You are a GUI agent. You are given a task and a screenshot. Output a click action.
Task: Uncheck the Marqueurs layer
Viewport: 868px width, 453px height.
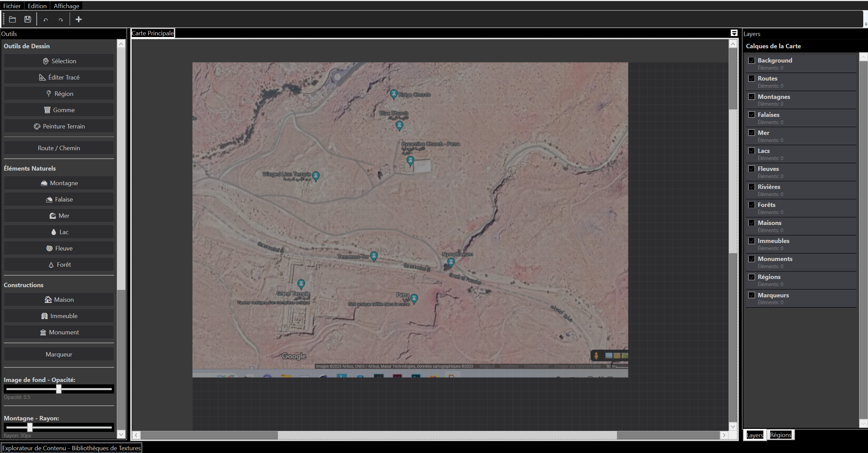[x=752, y=295]
